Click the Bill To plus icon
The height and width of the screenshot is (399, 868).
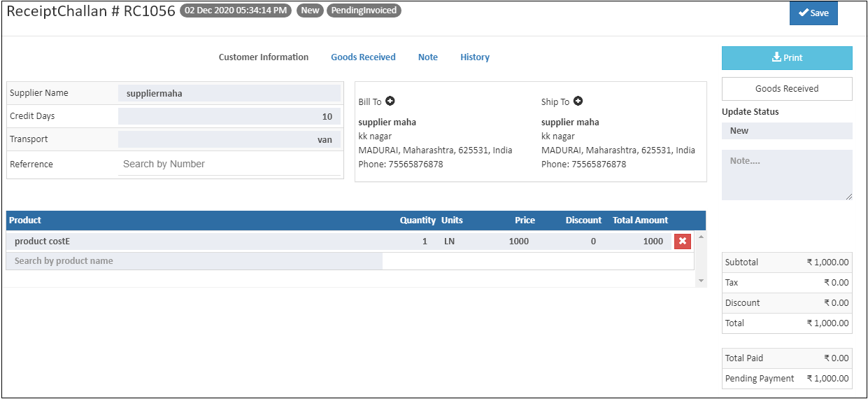coord(390,101)
